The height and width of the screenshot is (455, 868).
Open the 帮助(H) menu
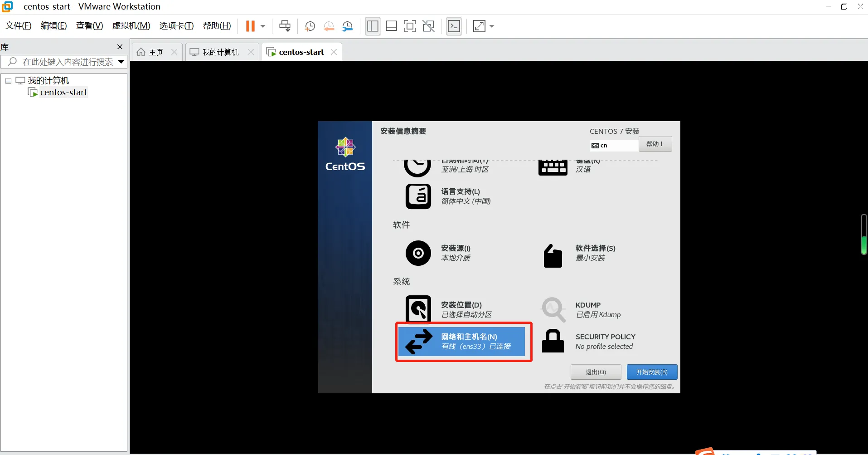coord(217,26)
